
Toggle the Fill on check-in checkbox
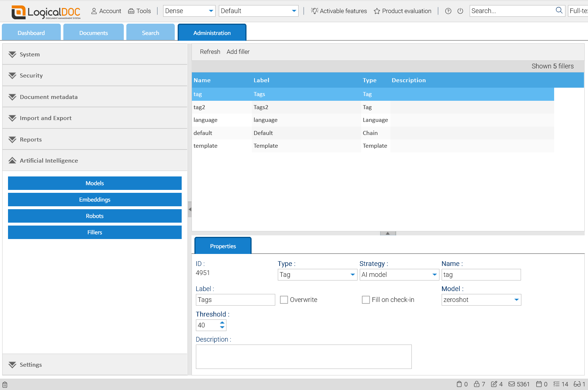coord(366,300)
